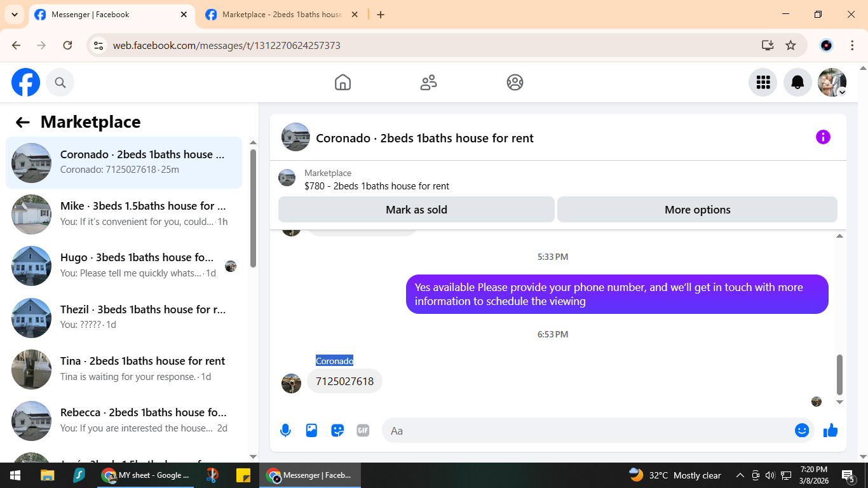
Task: Open conversation information purple icon
Action: click(823, 137)
